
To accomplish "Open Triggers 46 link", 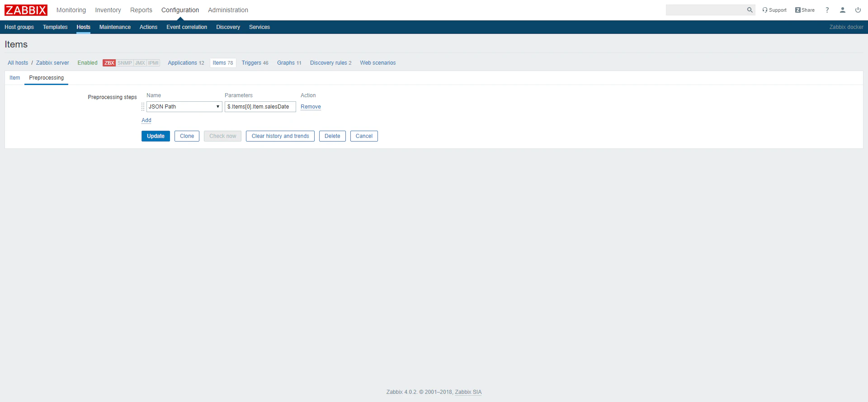I will [x=255, y=63].
